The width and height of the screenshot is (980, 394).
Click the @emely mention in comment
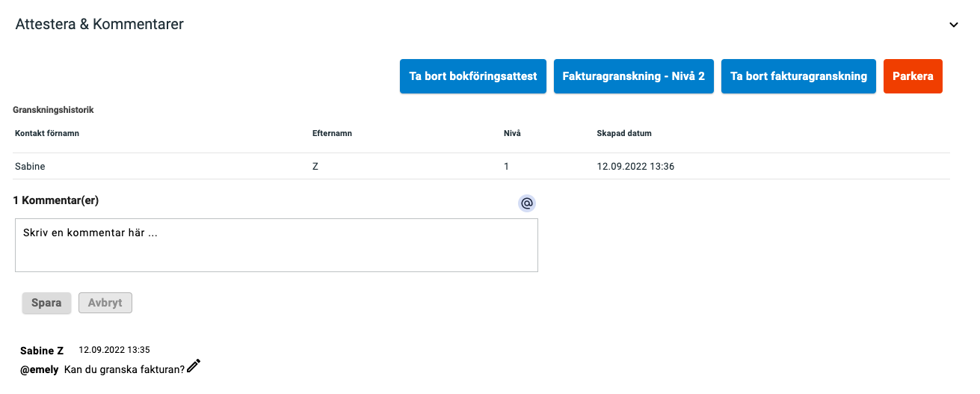pyautogui.click(x=40, y=370)
